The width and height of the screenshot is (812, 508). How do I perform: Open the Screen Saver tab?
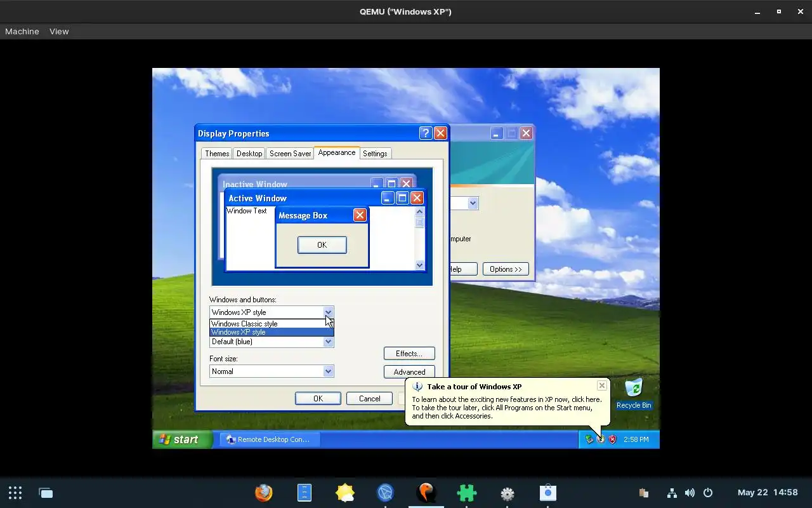(290, 154)
